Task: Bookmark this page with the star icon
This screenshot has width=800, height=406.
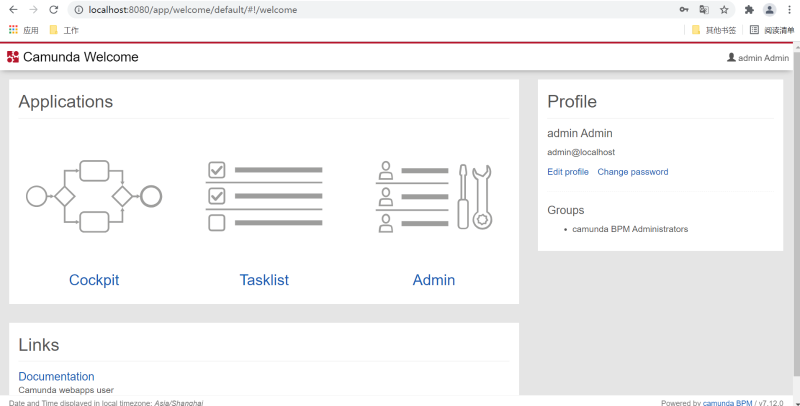Action: 724,10
